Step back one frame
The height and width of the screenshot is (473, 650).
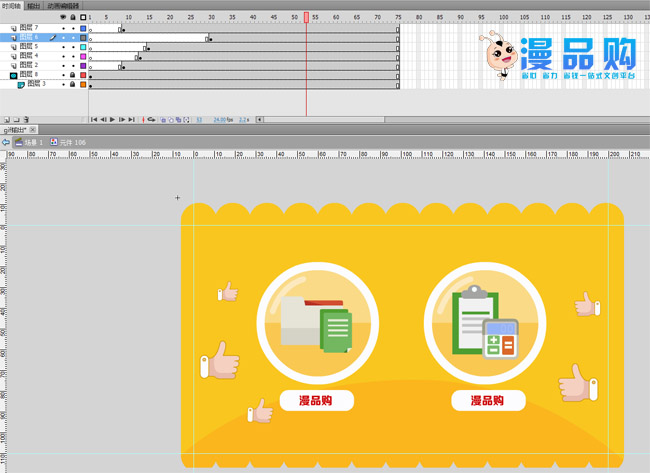103,119
